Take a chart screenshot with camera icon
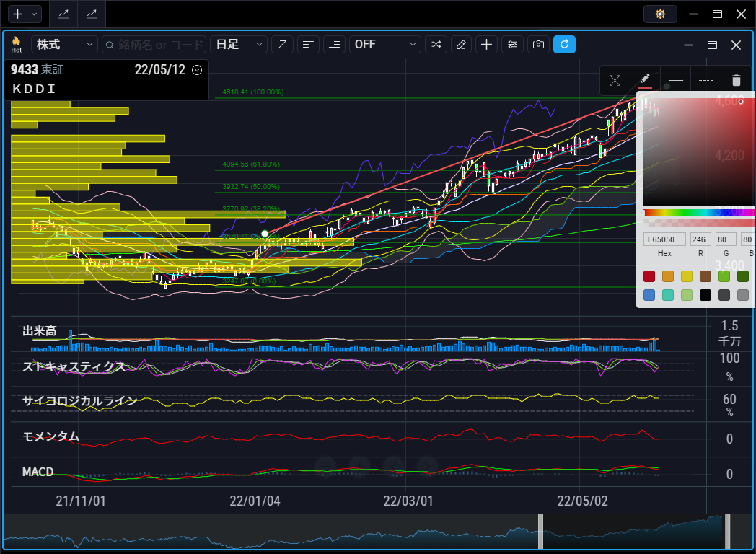Viewport: 756px width, 554px height. pyautogui.click(x=538, y=45)
